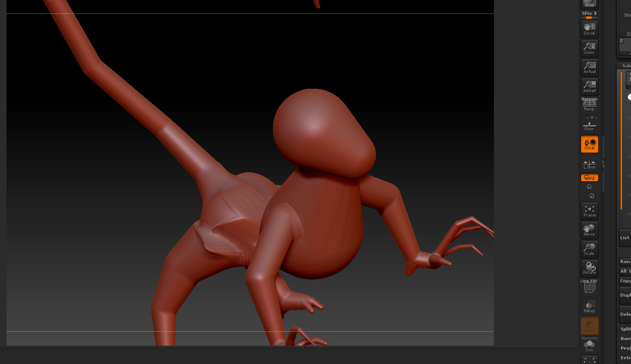Toggle Transp transparency mode
Image resolution: width=631 pixels, height=364 pixels.
pyautogui.click(x=590, y=307)
